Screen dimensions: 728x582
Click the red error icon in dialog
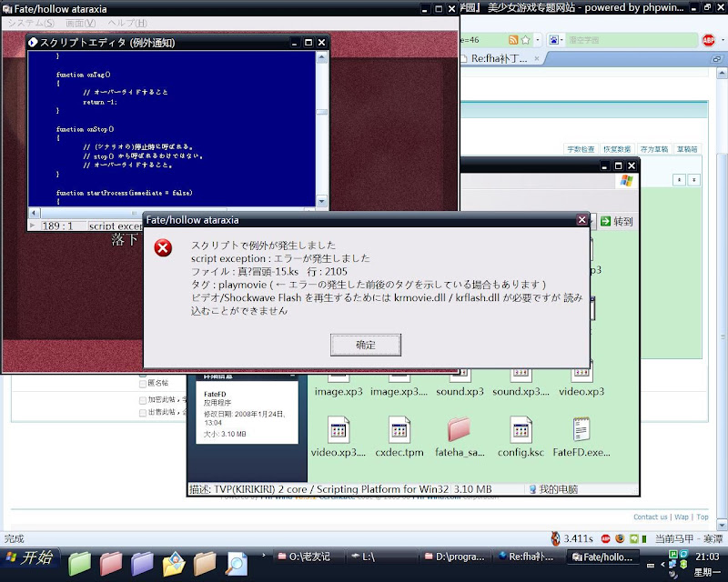[163, 248]
